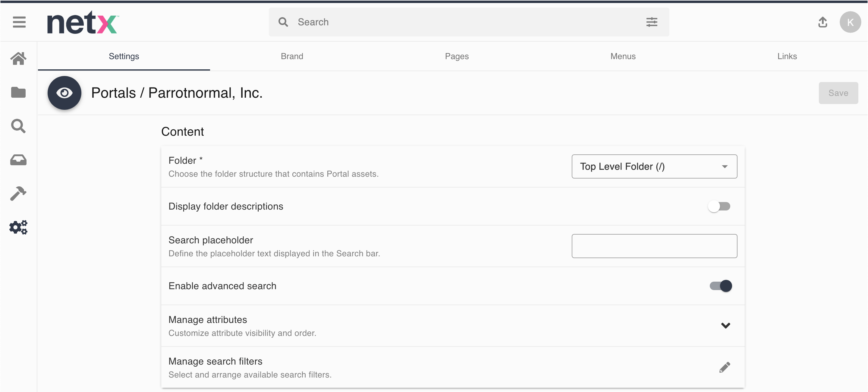Open the inbox tray sidebar icon
Image resolution: width=868 pixels, height=392 pixels.
[18, 160]
